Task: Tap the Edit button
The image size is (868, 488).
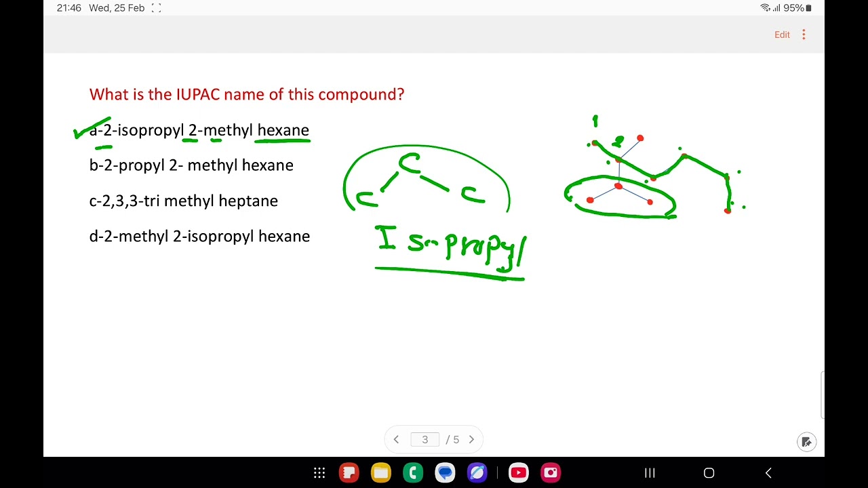Action: (x=782, y=35)
